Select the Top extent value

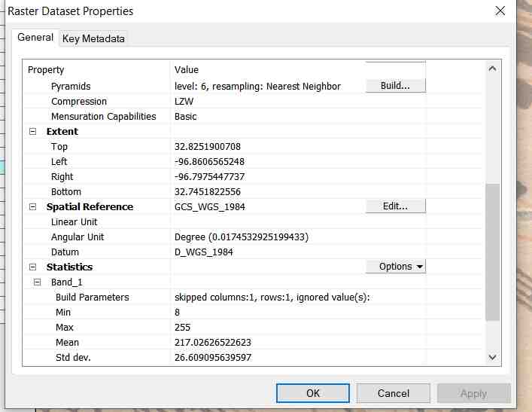(207, 146)
